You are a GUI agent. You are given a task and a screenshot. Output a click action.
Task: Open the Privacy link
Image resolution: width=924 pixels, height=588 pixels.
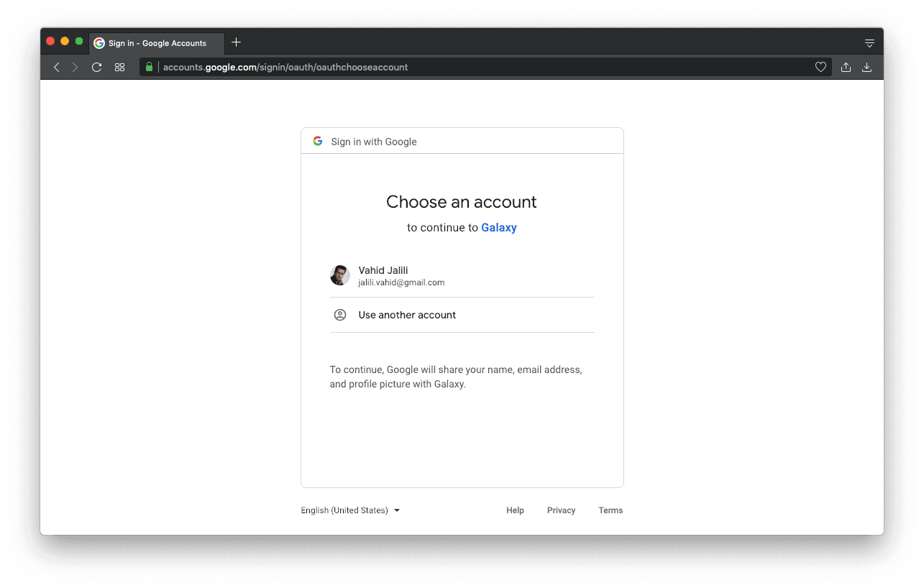tap(561, 510)
